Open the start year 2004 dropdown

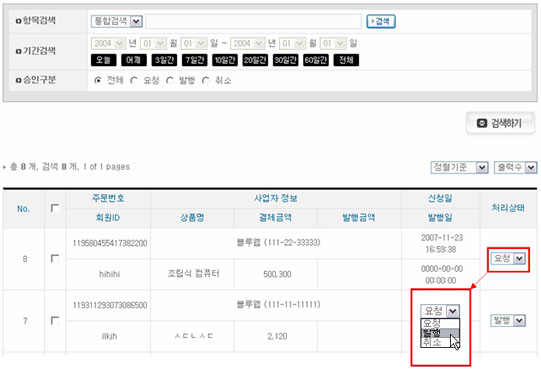tap(108, 43)
